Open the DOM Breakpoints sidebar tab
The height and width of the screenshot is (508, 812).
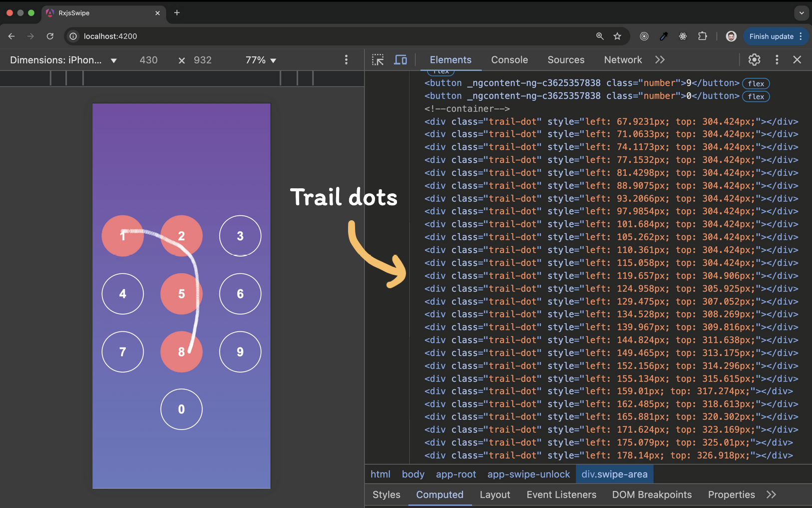(x=652, y=495)
